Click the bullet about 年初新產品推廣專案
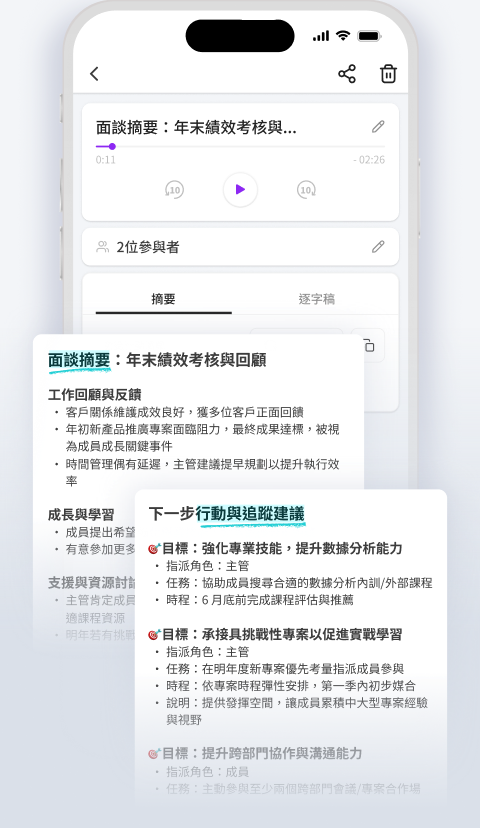Screen dimensions: 480x828 click(202, 438)
